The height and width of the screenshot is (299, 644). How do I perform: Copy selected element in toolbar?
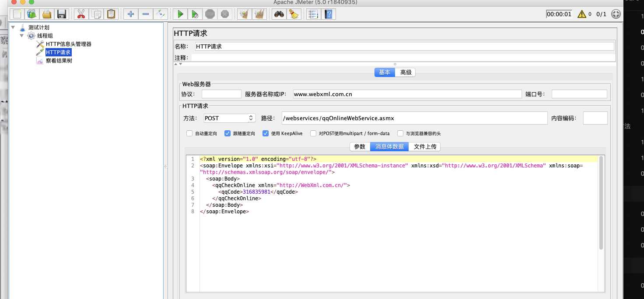(96, 14)
